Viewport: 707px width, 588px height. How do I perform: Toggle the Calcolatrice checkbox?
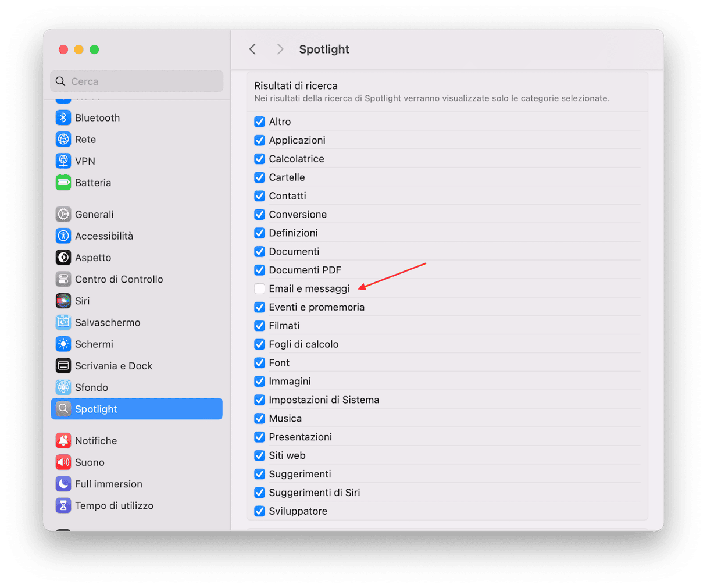260,159
